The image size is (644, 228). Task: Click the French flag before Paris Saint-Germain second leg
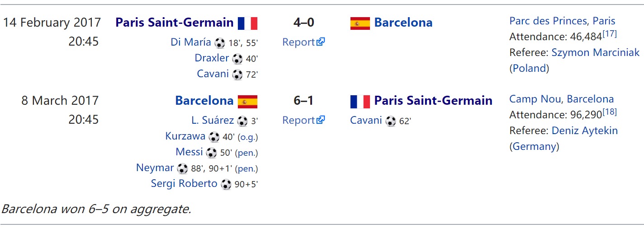[x=360, y=101]
